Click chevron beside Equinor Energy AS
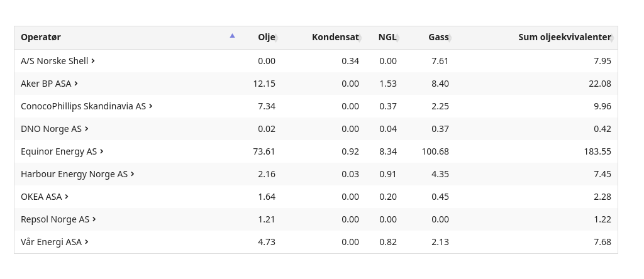The image size is (644, 279). coord(102,151)
